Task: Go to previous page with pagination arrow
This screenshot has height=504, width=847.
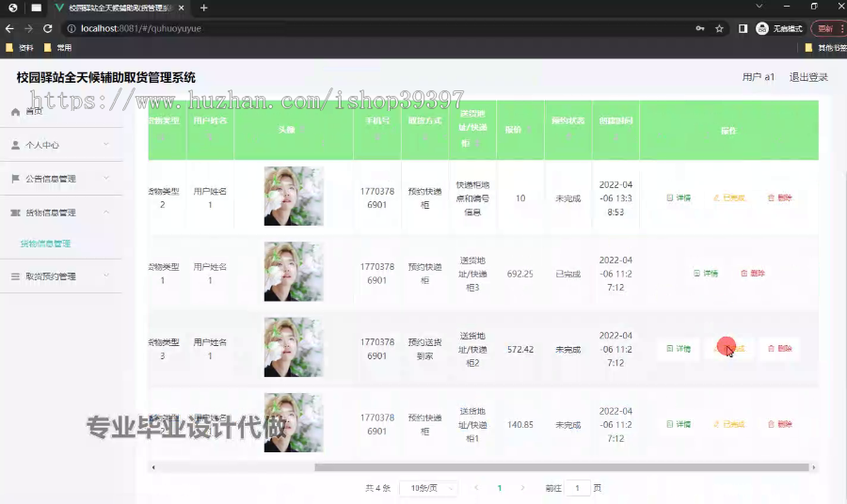Action: tap(476, 488)
